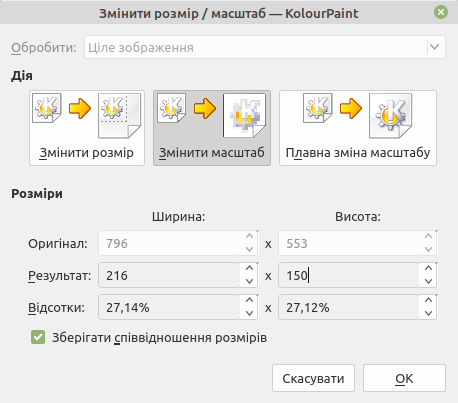Confirm with the OK button
458x403 pixels.
(404, 378)
